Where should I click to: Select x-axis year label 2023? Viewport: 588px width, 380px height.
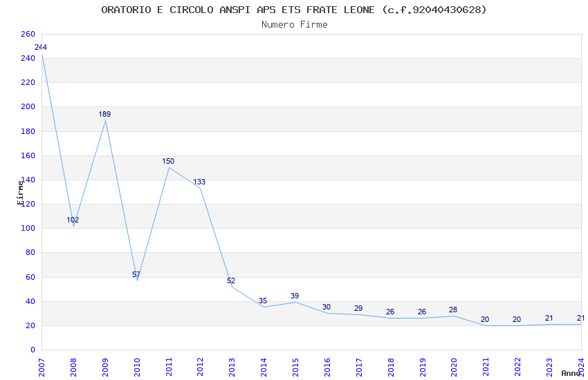[550, 368]
